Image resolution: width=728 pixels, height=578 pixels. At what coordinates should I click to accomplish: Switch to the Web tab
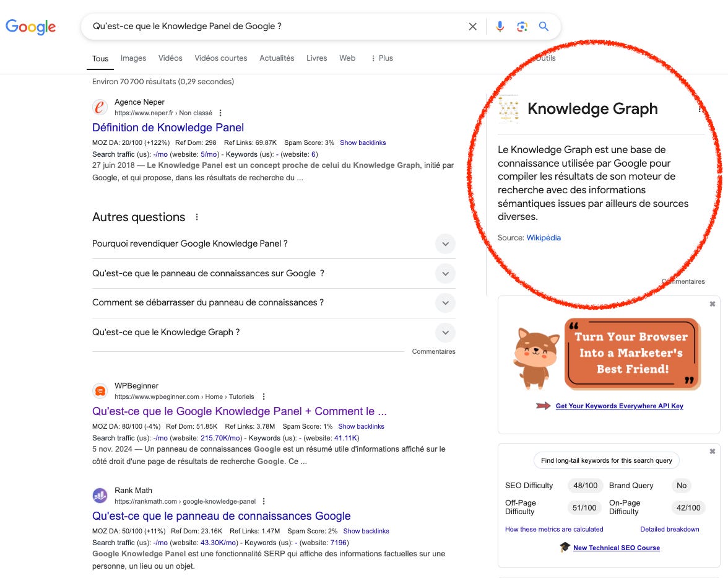click(x=347, y=58)
